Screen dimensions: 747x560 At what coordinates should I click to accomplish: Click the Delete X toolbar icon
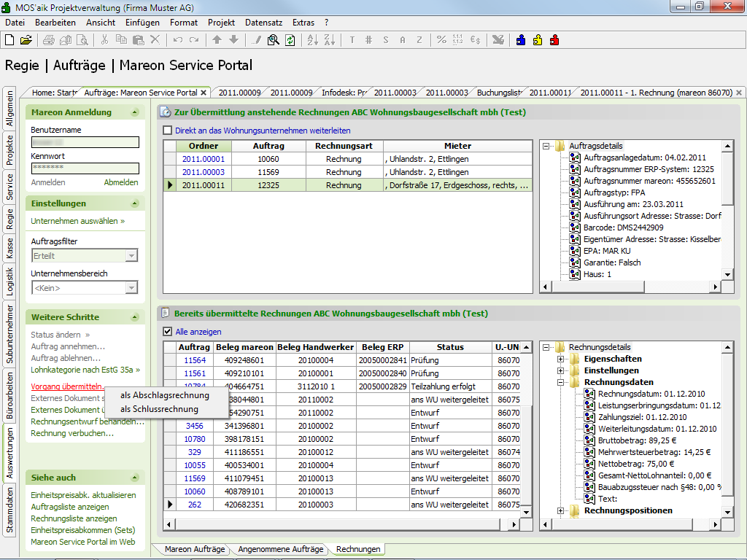155,40
